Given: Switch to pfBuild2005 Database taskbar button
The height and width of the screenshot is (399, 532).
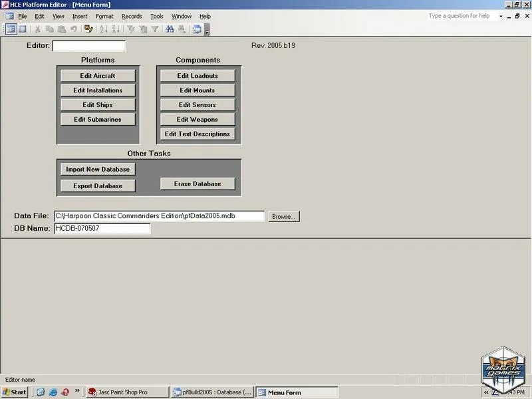Looking at the screenshot, I should [x=212, y=392].
